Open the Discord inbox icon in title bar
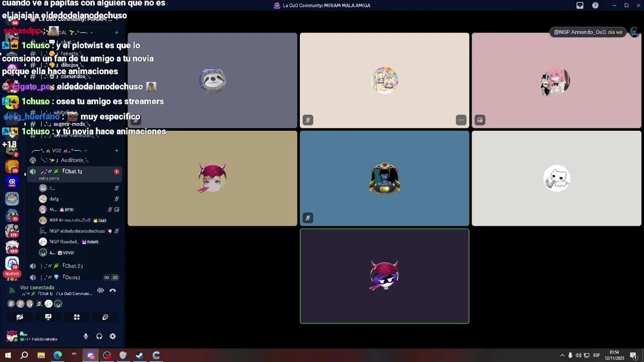 tap(580, 6)
